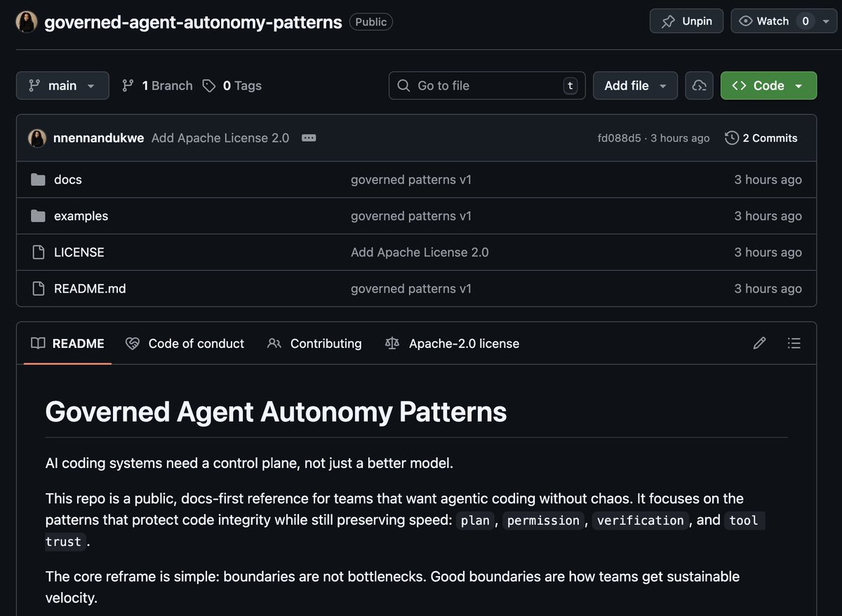The height and width of the screenshot is (616, 842).
Task: Open the main branch selector
Action: pyautogui.click(x=62, y=86)
